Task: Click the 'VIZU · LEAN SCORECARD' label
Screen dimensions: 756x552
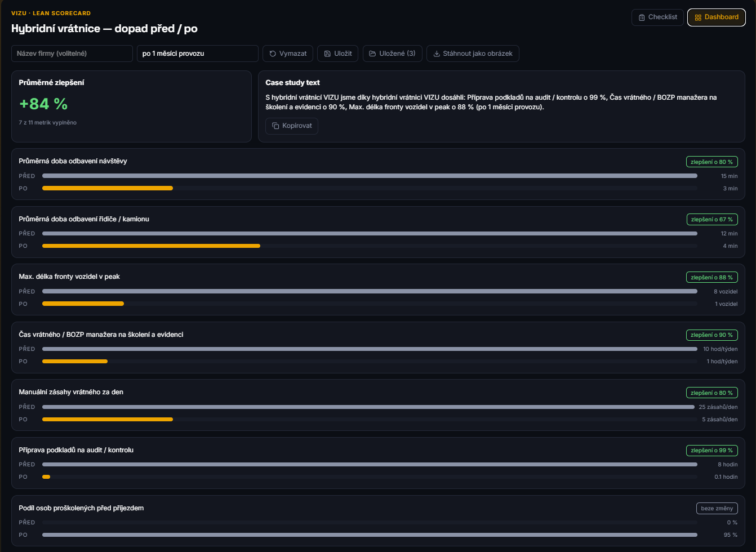Action: tap(51, 13)
